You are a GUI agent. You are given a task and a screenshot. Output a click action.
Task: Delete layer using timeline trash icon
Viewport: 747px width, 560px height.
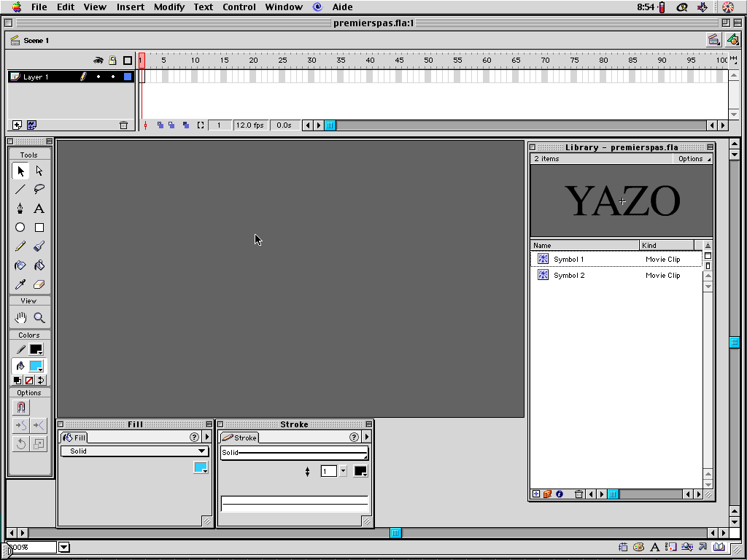pos(123,125)
